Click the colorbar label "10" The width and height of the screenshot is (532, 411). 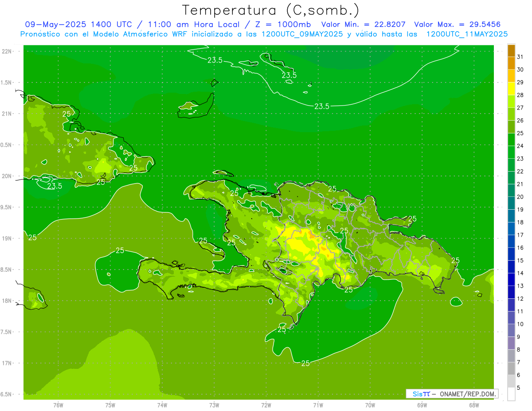520,324
